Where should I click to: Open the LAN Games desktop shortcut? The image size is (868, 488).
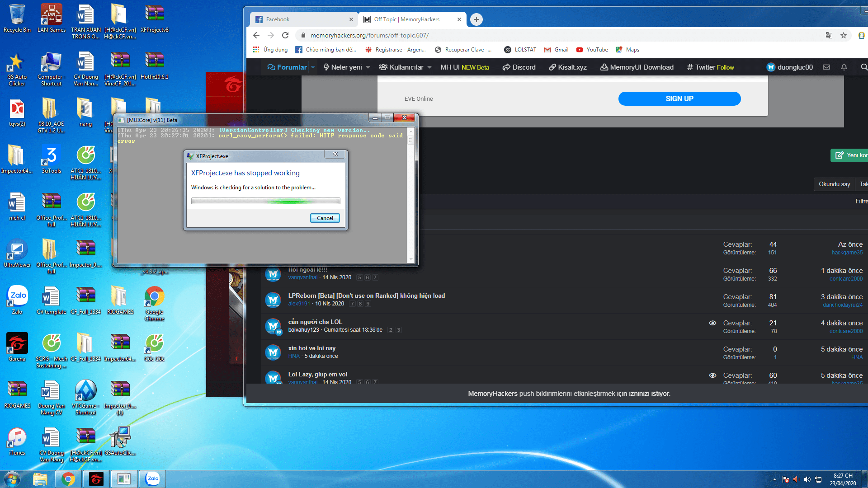pyautogui.click(x=51, y=18)
